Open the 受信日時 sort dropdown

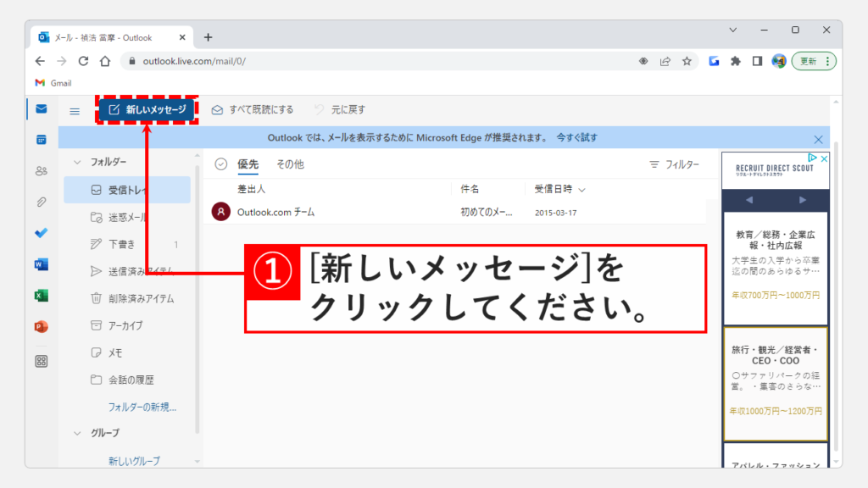click(560, 189)
